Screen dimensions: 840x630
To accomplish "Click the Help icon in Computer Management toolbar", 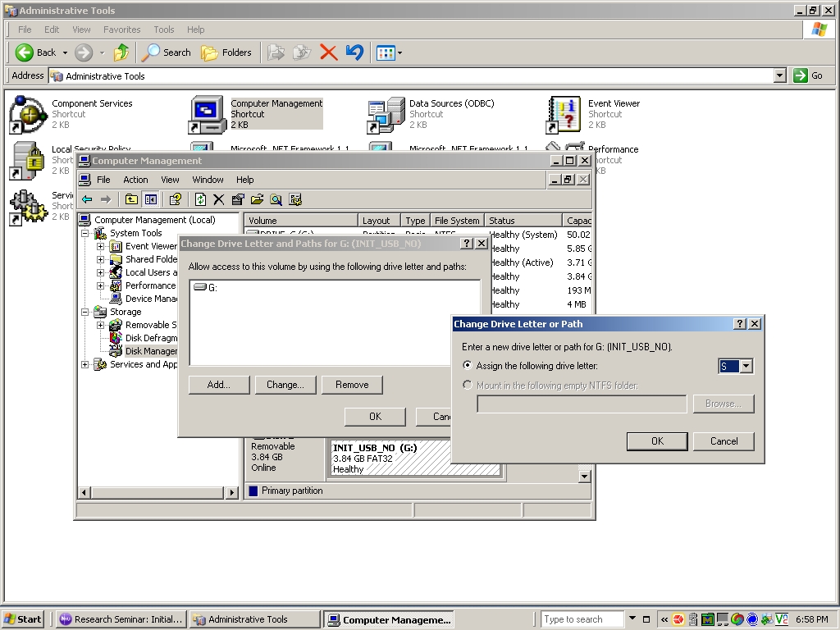I will [175, 199].
